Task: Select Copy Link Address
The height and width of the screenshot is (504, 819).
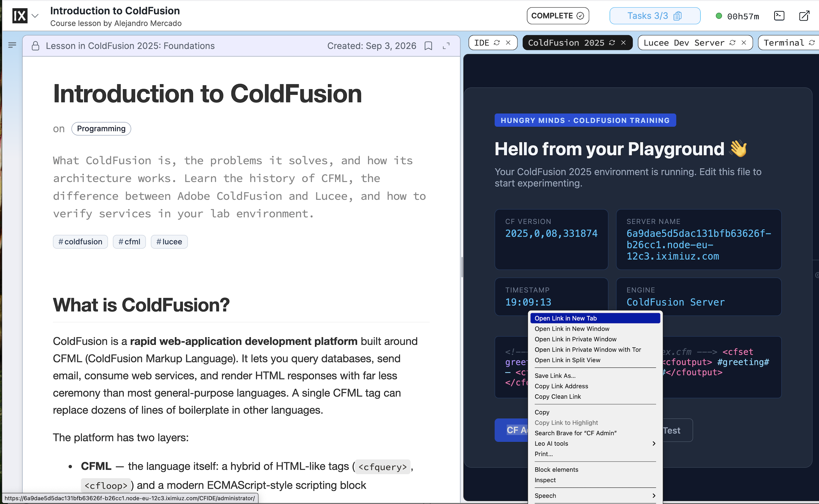Action: tap(595, 386)
